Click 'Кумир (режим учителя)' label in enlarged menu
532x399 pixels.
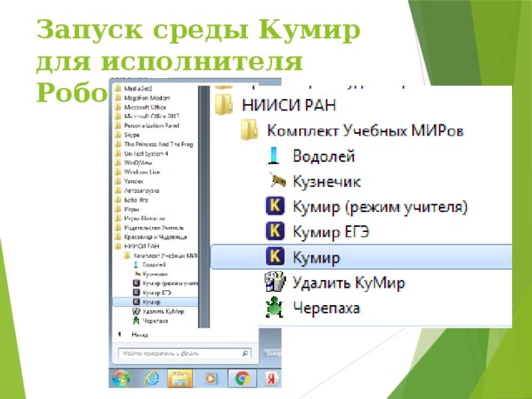pos(380,207)
